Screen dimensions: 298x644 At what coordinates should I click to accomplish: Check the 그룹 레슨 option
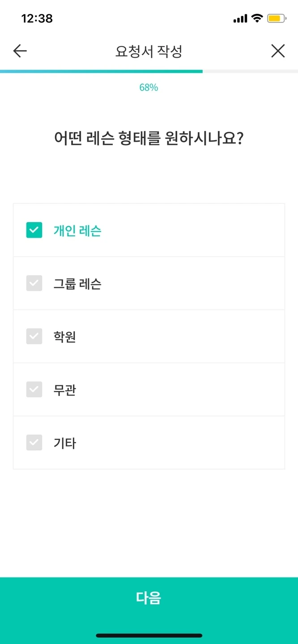tap(34, 283)
